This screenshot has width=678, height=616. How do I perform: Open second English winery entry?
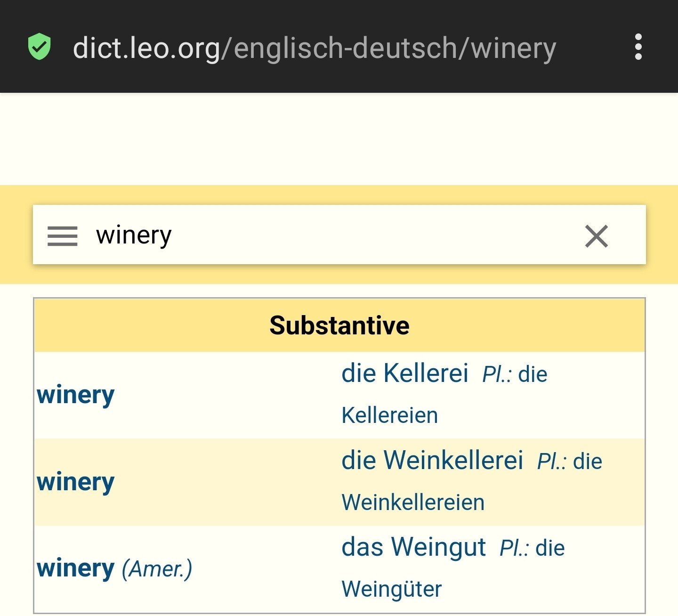(76, 482)
